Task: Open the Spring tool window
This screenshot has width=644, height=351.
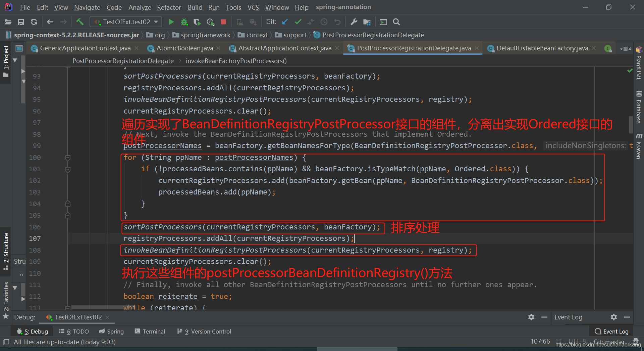Action: click(111, 332)
